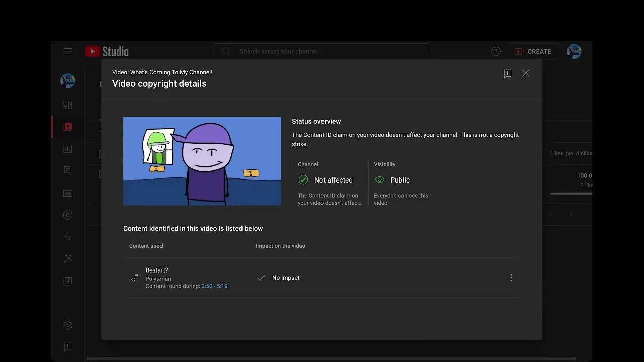644x362 pixels.
Task: Click the last page arrow behind dialog
Action: (572, 215)
